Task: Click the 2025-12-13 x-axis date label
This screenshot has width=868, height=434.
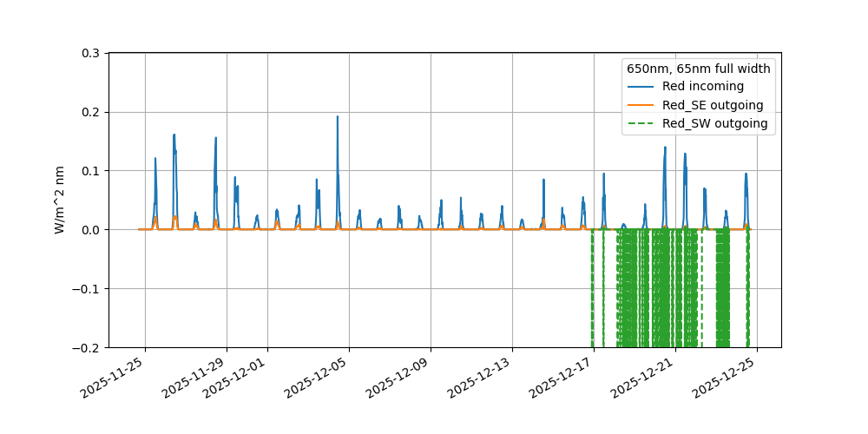Action: pyautogui.click(x=482, y=378)
